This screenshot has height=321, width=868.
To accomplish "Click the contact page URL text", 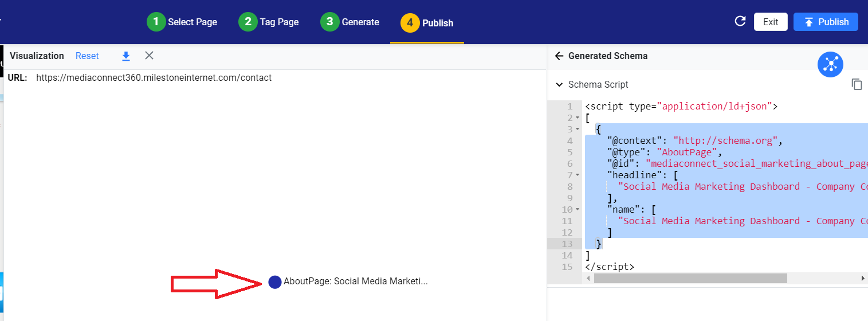I will coord(154,77).
